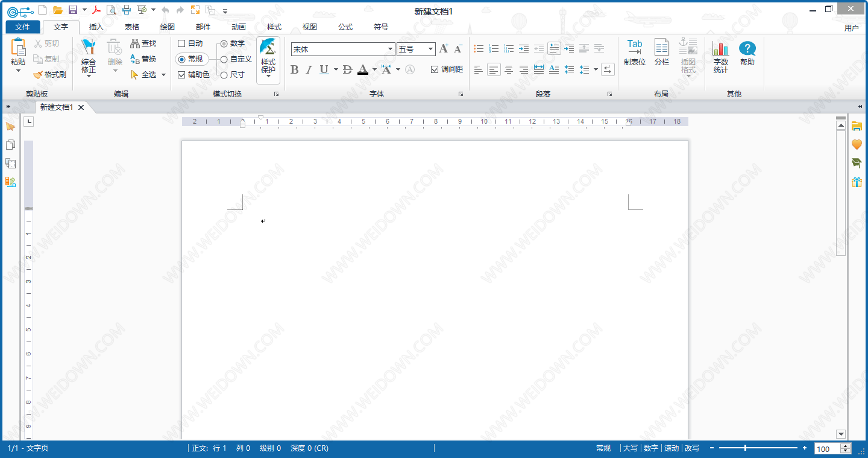Screen dimensions: 868x458
Task: Open 替换 replace tool
Action: pyautogui.click(x=143, y=59)
